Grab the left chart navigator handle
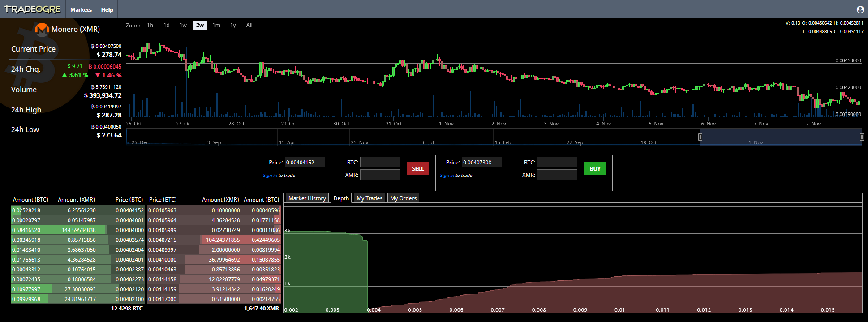Screen dimensions: 868x322 coord(700,137)
